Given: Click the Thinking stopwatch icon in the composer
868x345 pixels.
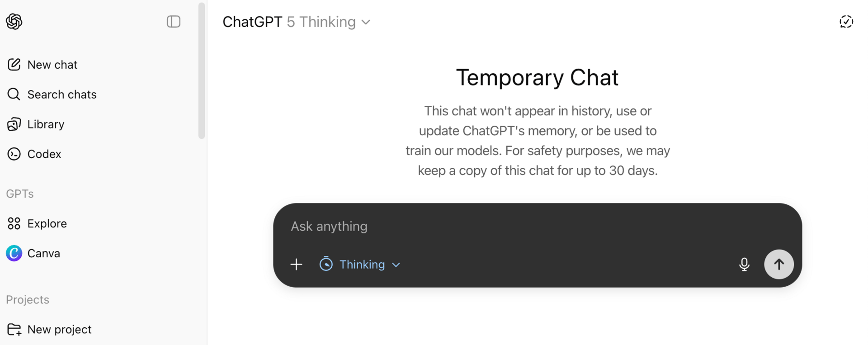Looking at the screenshot, I should click(326, 264).
